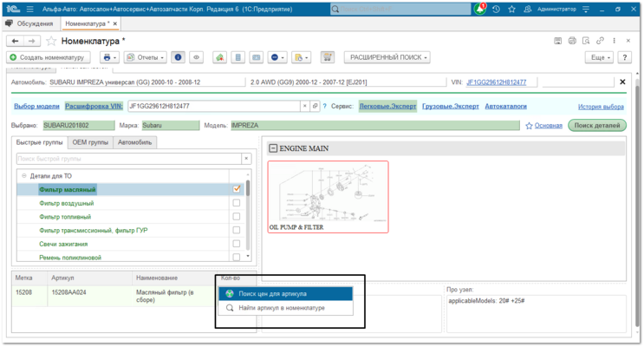The image size is (644, 347).
Task: Open the main hamburger menu
Action: pos(30,9)
